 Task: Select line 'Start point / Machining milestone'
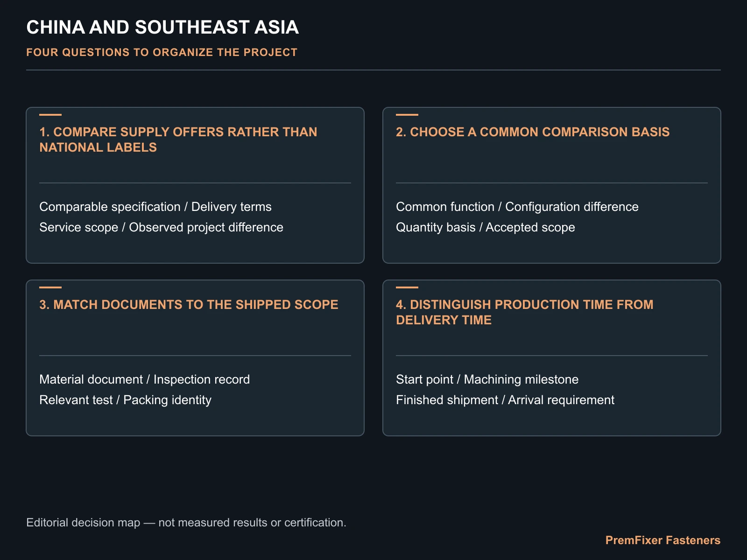(487, 379)
